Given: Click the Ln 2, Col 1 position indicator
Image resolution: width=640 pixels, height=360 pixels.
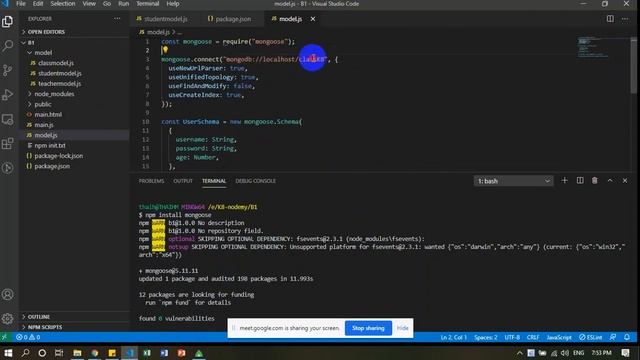Looking at the screenshot, I should pyautogui.click(x=453, y=337).
